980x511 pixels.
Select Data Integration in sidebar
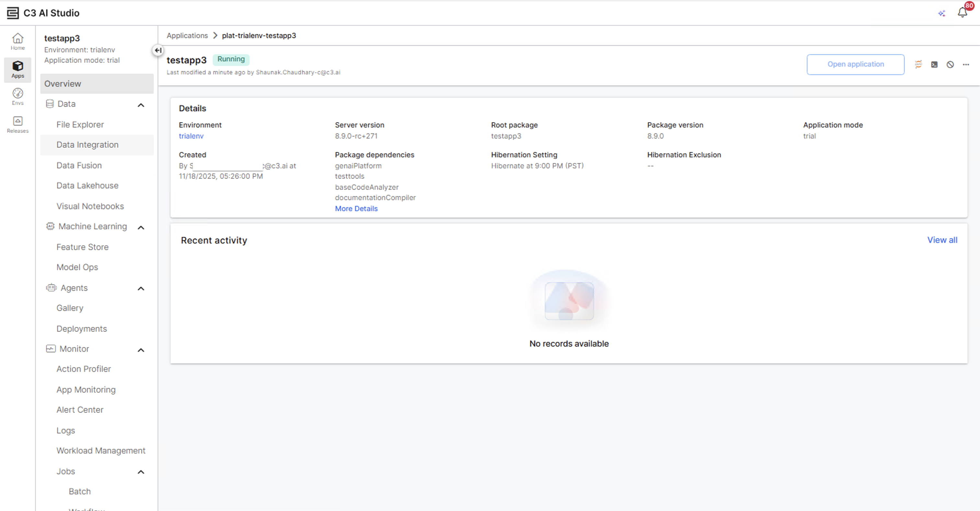coord(87,145)
